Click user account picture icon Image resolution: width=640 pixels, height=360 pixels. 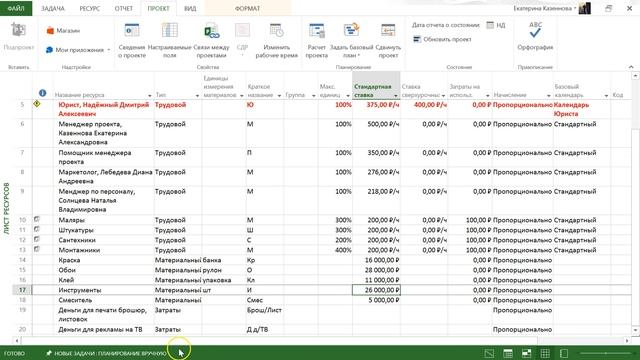coord(584,8)
